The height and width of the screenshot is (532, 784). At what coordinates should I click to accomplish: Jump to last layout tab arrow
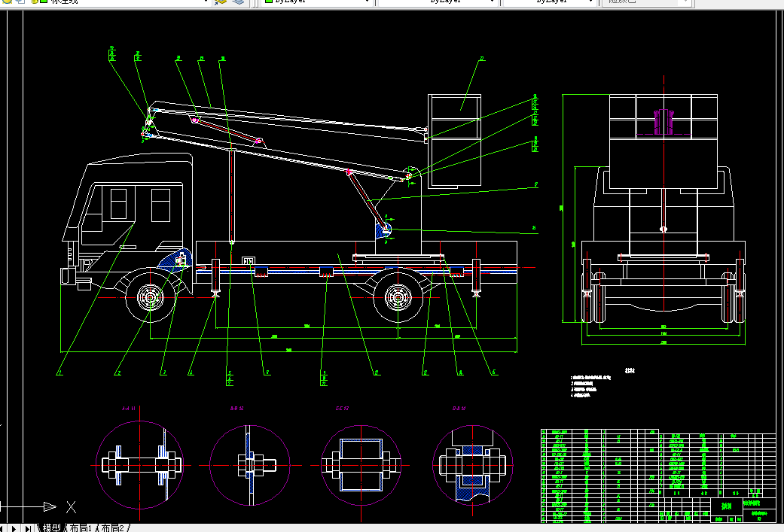pos(28,528)
